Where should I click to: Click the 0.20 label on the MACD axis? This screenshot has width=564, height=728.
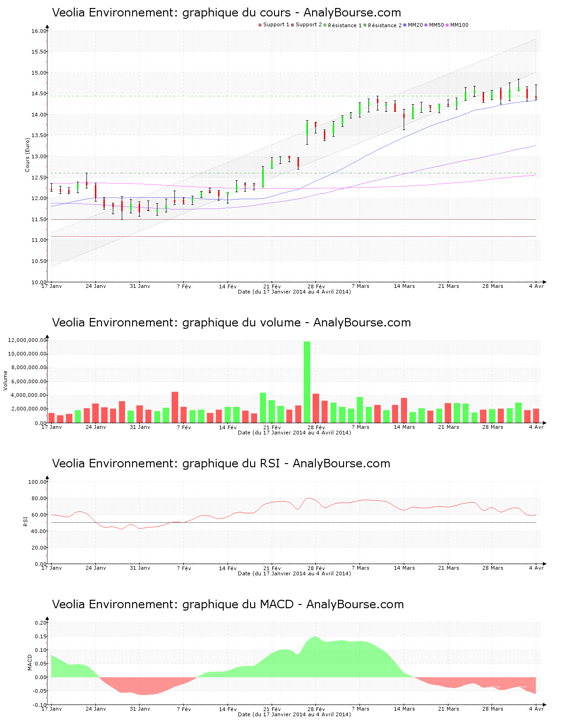(41, 623)
